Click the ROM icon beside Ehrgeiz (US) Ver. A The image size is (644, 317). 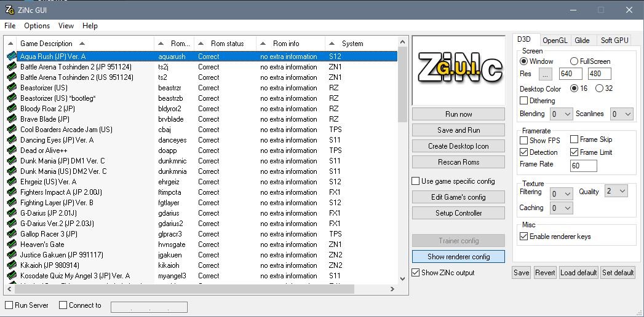point(12,182)
